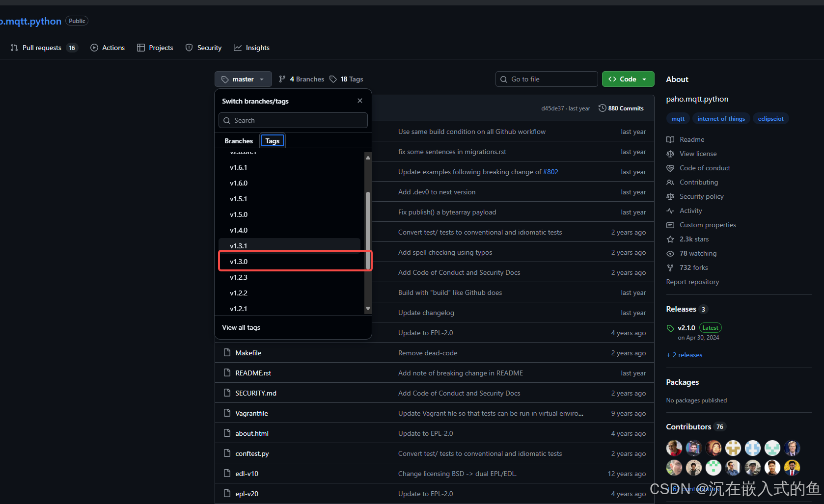
Task: Click the Readme book icon
Action: (x=670, y=139)
